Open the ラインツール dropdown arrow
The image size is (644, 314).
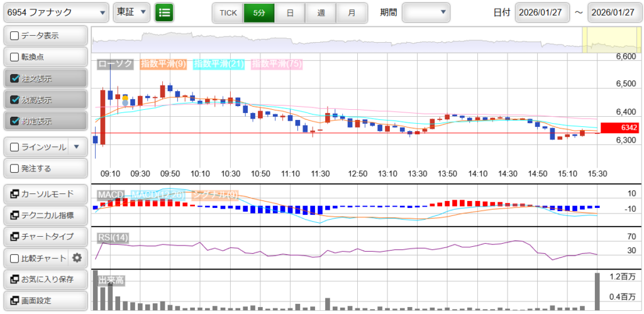tap(76, 147)
